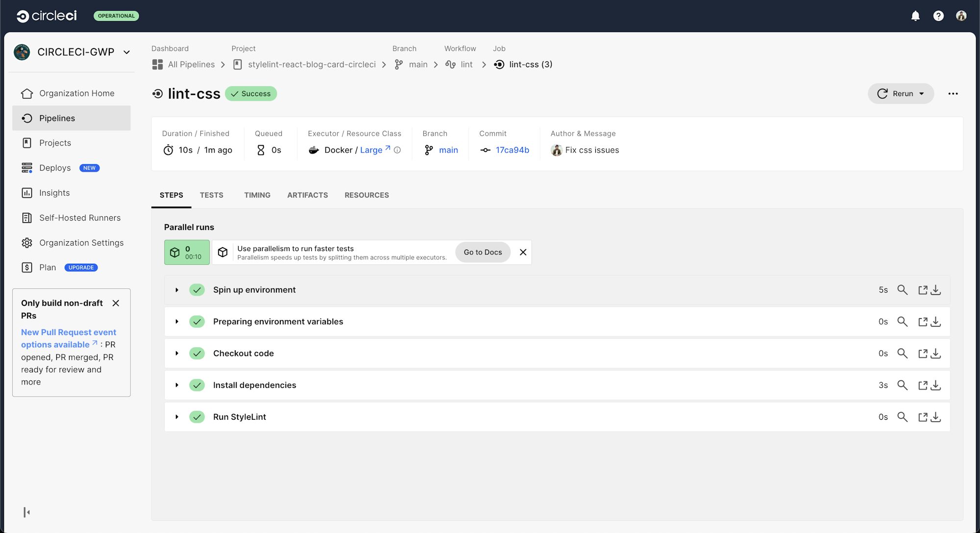Expand the Install dependencies step
This screenshot has width=980, height=533.
tap(177, 385)
